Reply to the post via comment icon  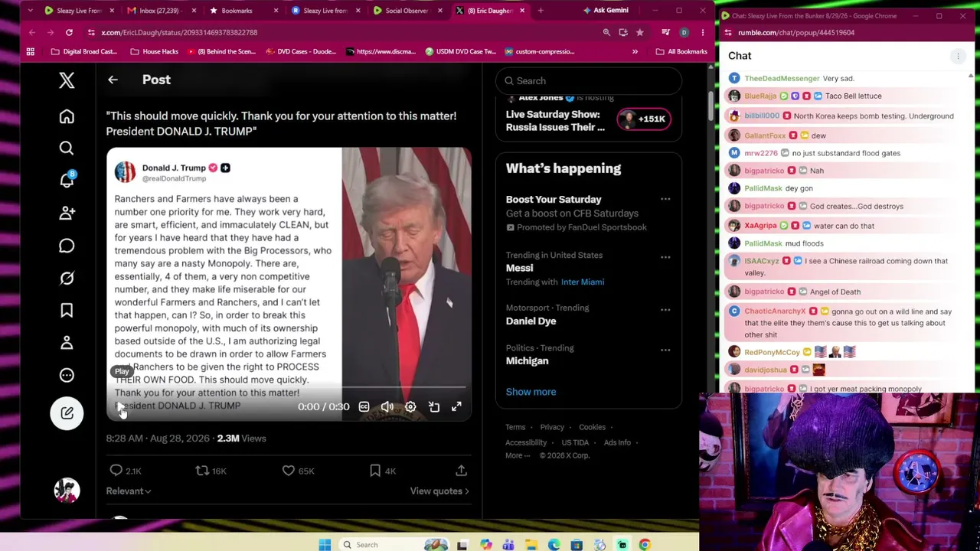click(x=116, y=471)
